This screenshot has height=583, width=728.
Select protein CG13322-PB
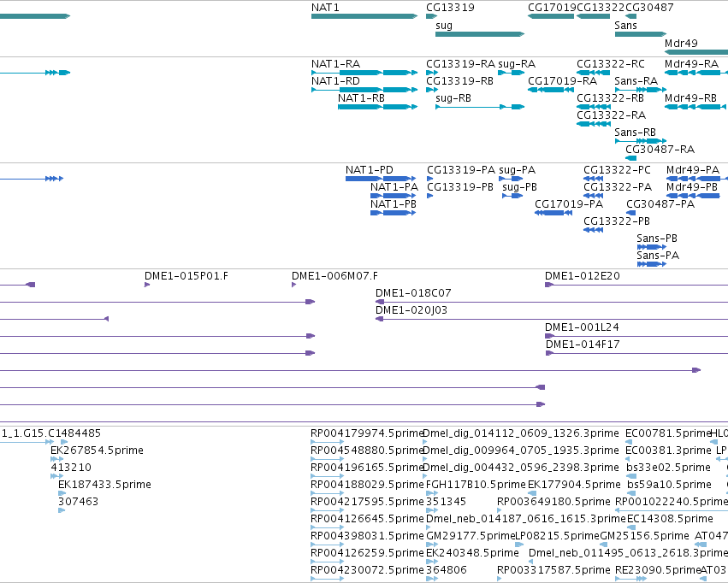tap(594, 230)
